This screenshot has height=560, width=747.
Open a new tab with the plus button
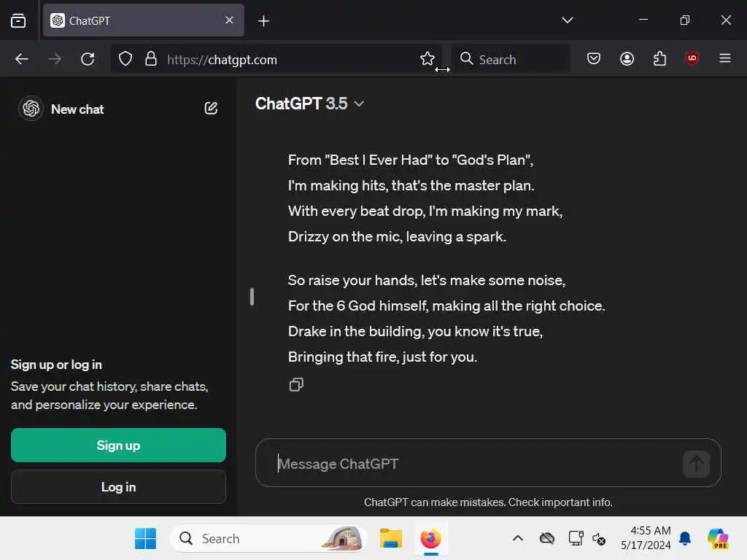click(x=263, y=21)
